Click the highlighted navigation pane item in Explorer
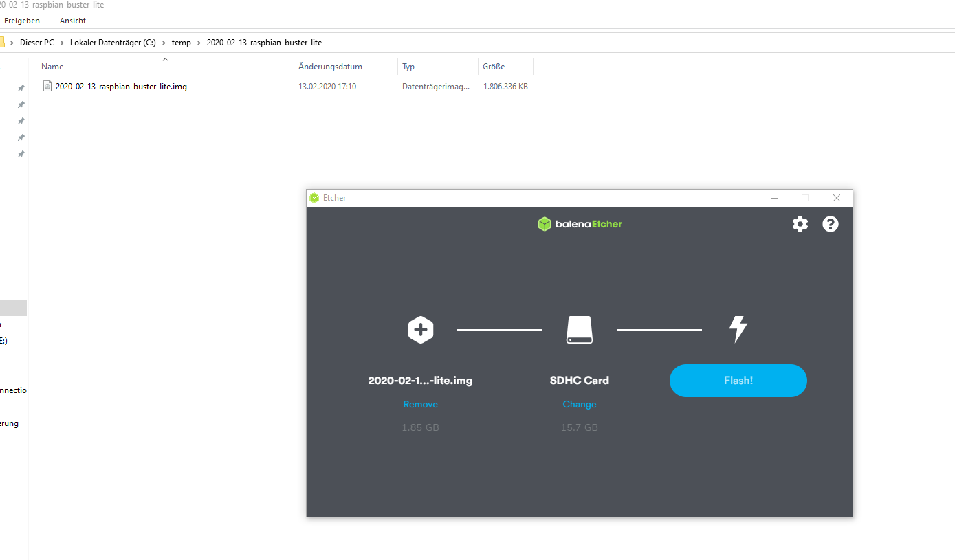Viewport: 955px width, 560px height. (13, 307)
